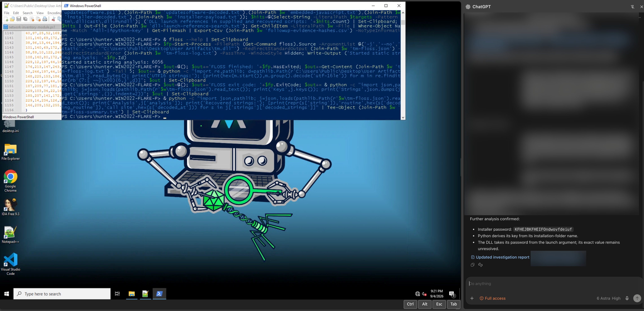Click Windows Start button
The height and width of the screenshot is (311, 644).
click(x=6, y=294)
